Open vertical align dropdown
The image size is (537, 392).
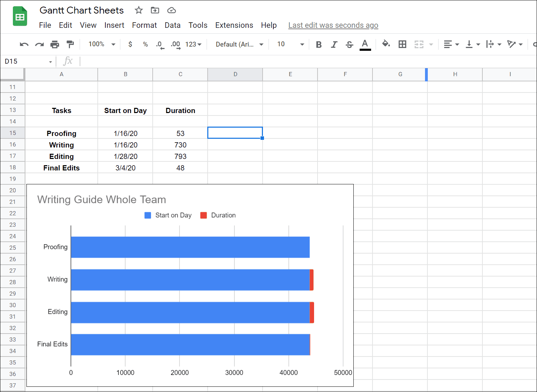coord(473,44)
